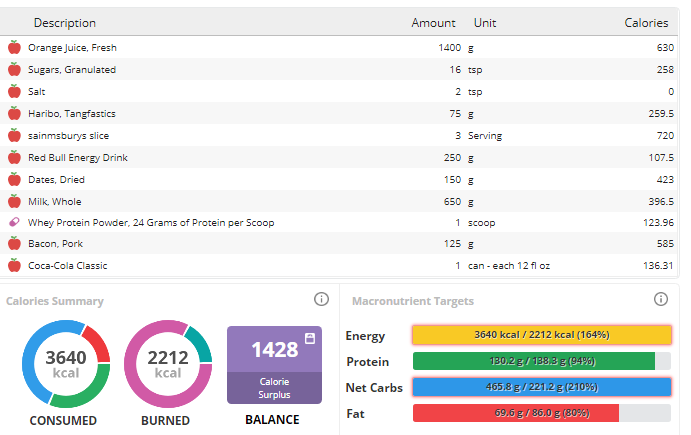
Task: Click the 2212 kcal Burned donut chart
Action: click(x=168, y=364)
